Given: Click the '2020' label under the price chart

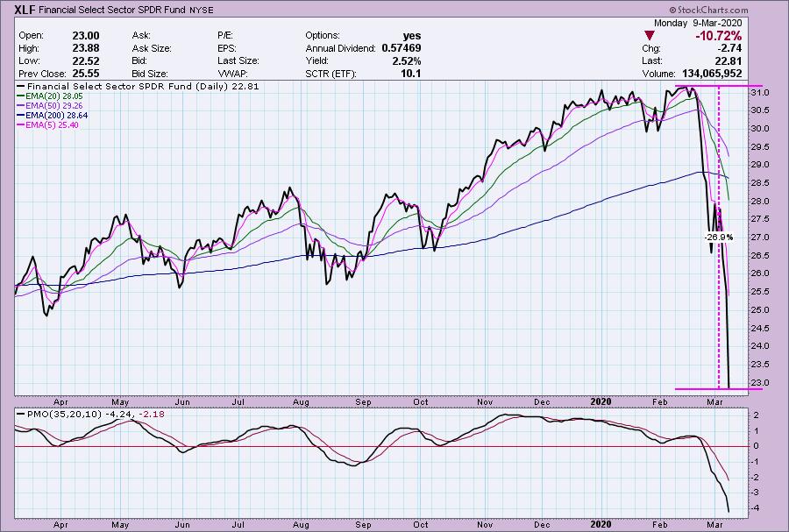Looking at the screenshot, I should point(601,401).
